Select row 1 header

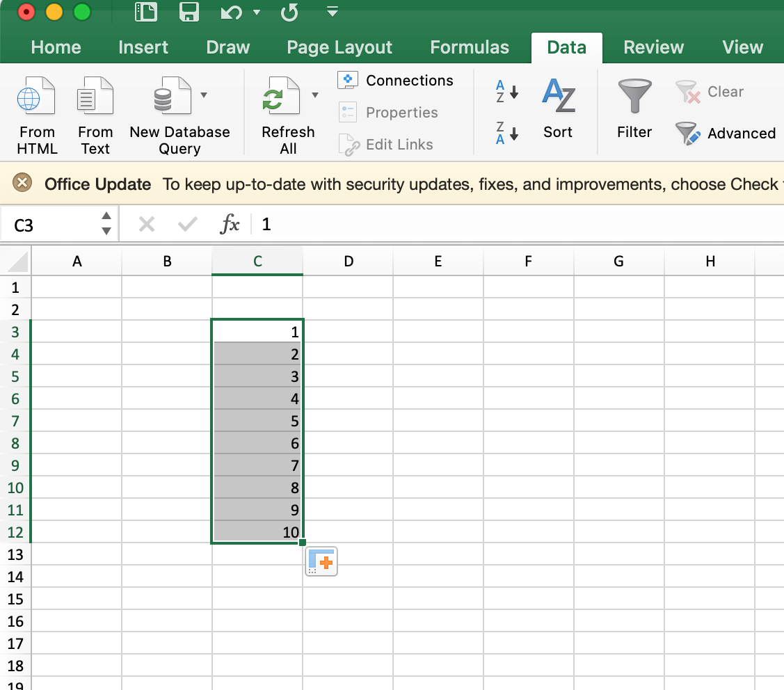15,287
